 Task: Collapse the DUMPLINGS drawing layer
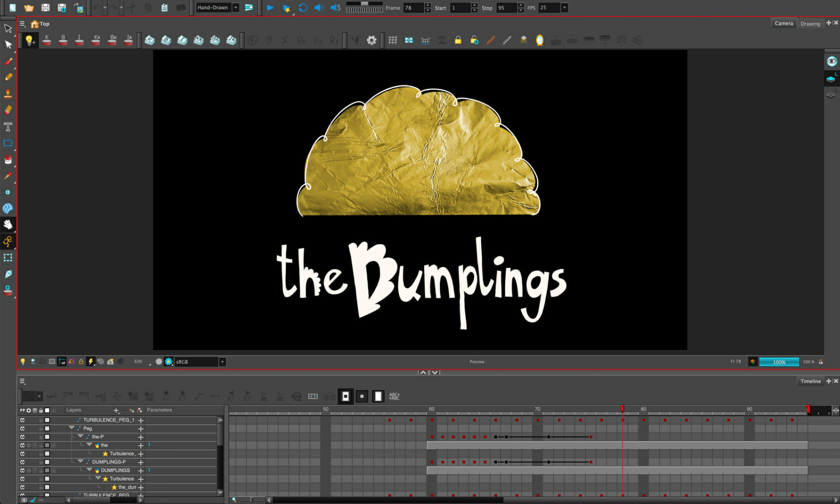click(x=90, y=470)
